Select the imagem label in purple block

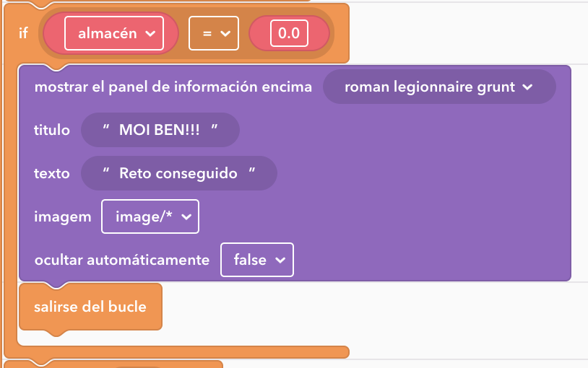pos(63,217)
